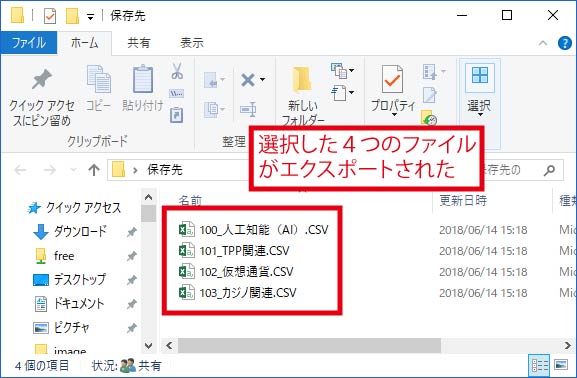Click the blue Help question mark icon
577x378 pixels.
tap(564, 43)
